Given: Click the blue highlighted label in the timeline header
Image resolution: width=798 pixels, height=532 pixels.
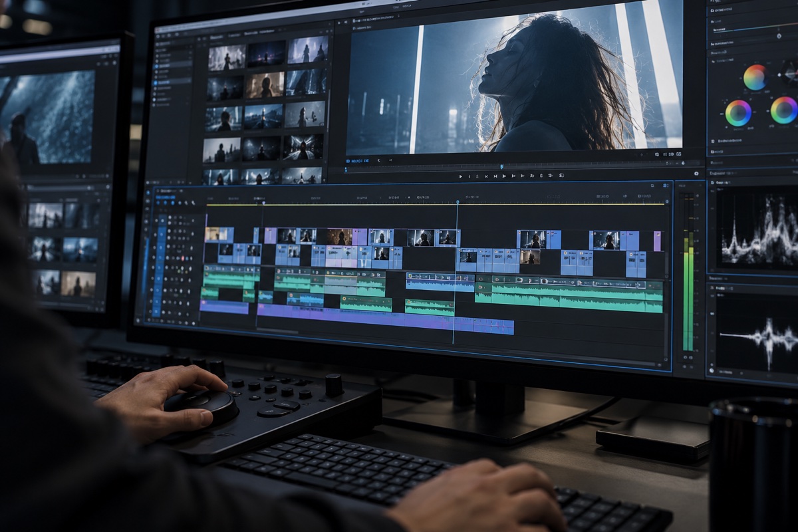Looking at the screenshot, I should [x=166, y=198].
